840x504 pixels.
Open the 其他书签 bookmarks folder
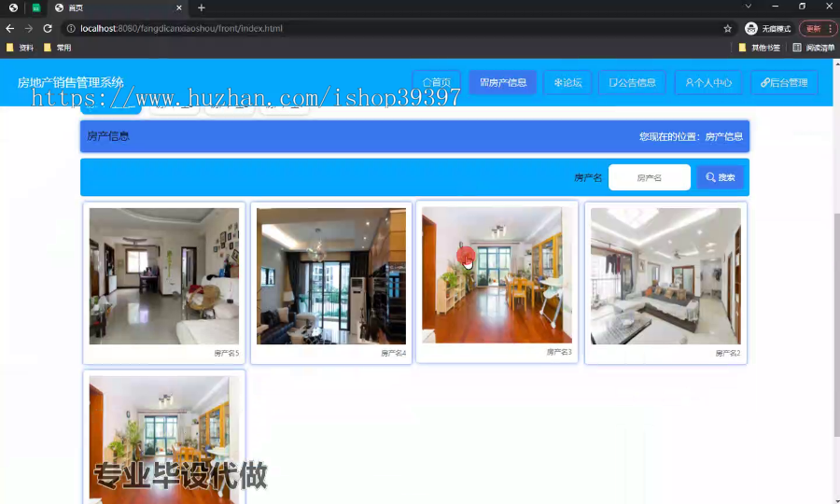[759, 48]
